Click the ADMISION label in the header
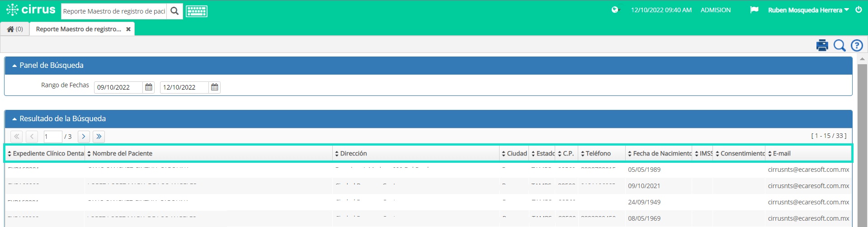 (715, 10)
